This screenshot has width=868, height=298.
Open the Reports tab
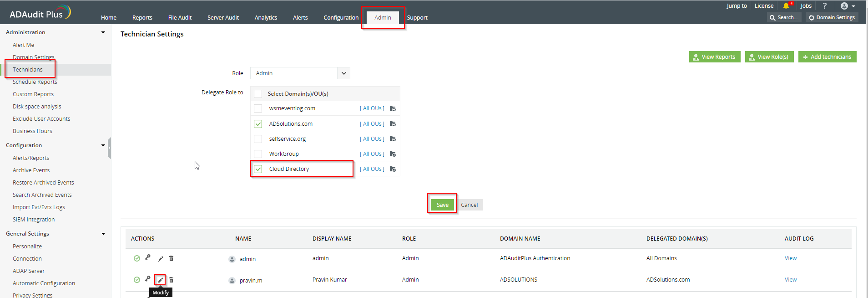pyautogui.click(x=142, y=17)
